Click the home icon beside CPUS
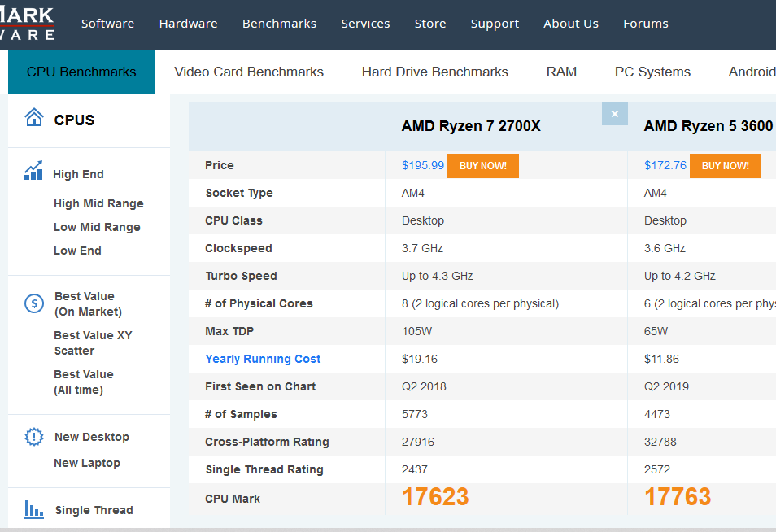This screenshot has width=776, height=532. point(33,118)
